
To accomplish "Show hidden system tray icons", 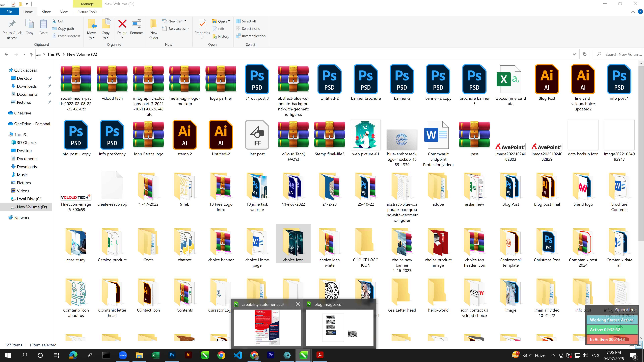I will 553,355.
